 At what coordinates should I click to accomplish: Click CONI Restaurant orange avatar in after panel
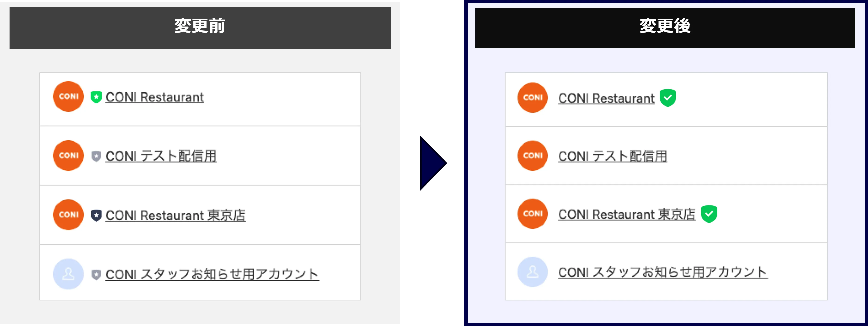coord(532,98)
